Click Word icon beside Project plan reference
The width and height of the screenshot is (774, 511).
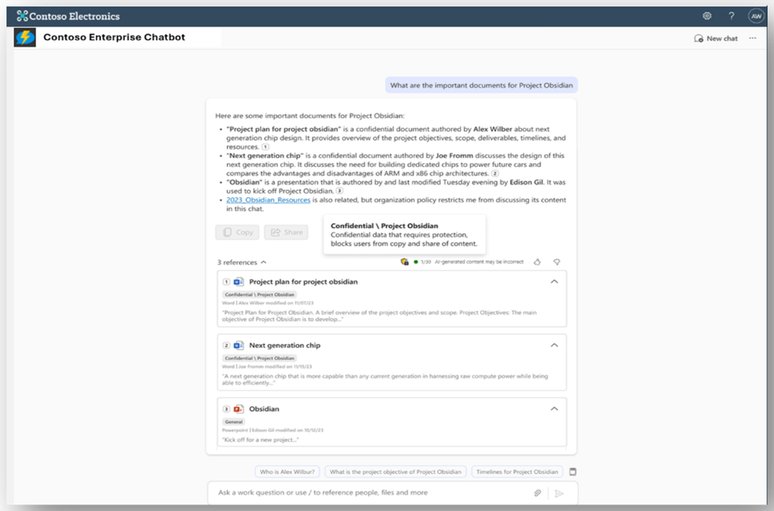point(238,281)
